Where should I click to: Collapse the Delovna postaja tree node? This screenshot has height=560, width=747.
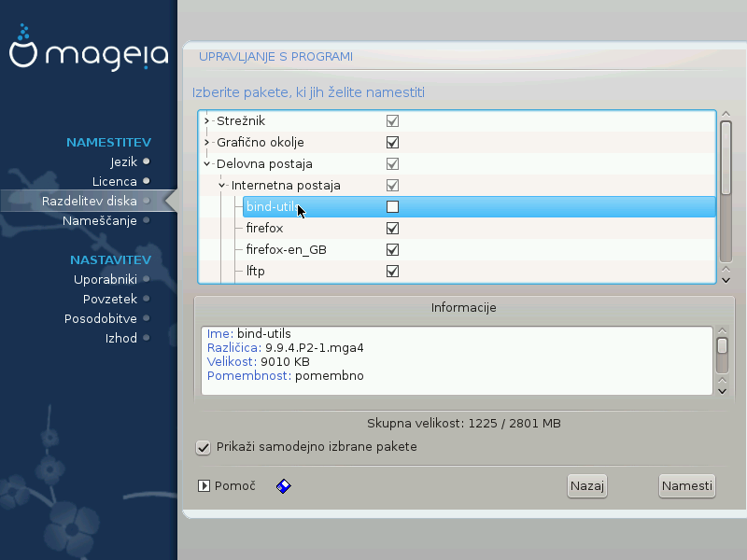click(206, 164)
